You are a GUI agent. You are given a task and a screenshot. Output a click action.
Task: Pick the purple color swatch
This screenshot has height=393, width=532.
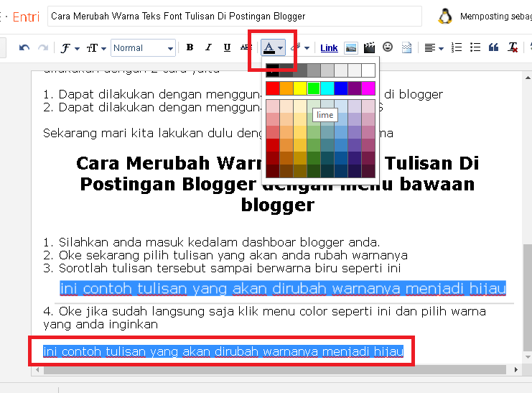coord(355,88)
